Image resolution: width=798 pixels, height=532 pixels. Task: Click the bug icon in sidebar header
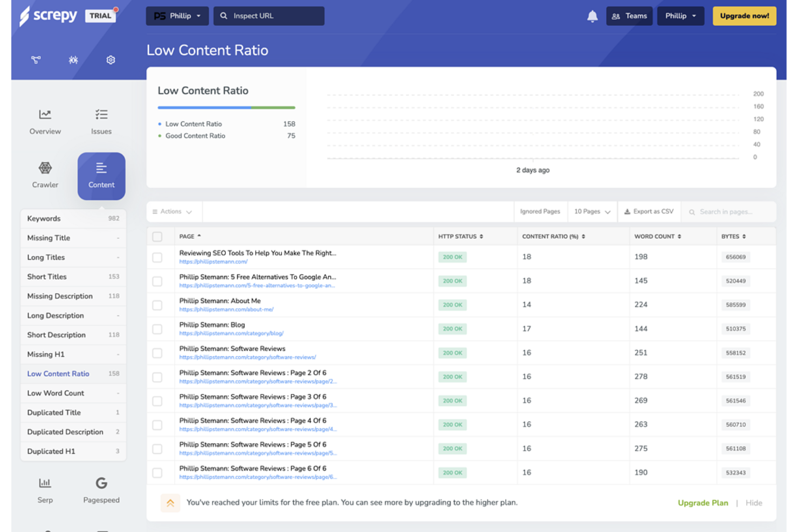73,60
